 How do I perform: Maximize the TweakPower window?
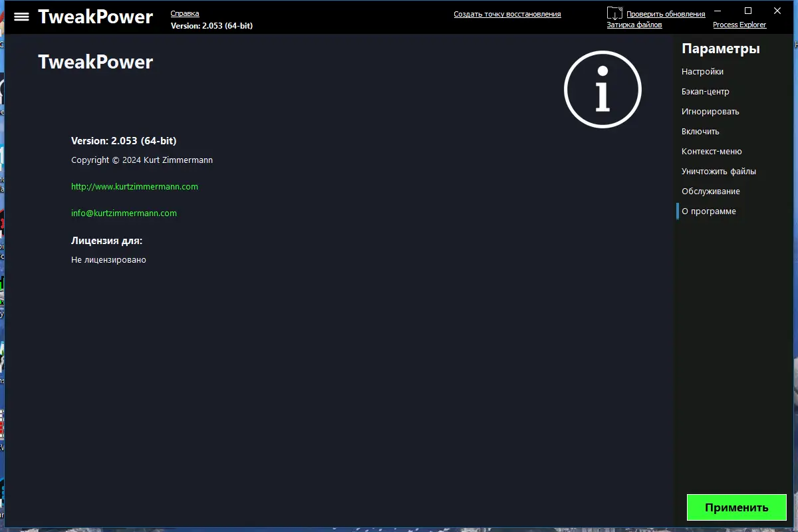[748, 11]
